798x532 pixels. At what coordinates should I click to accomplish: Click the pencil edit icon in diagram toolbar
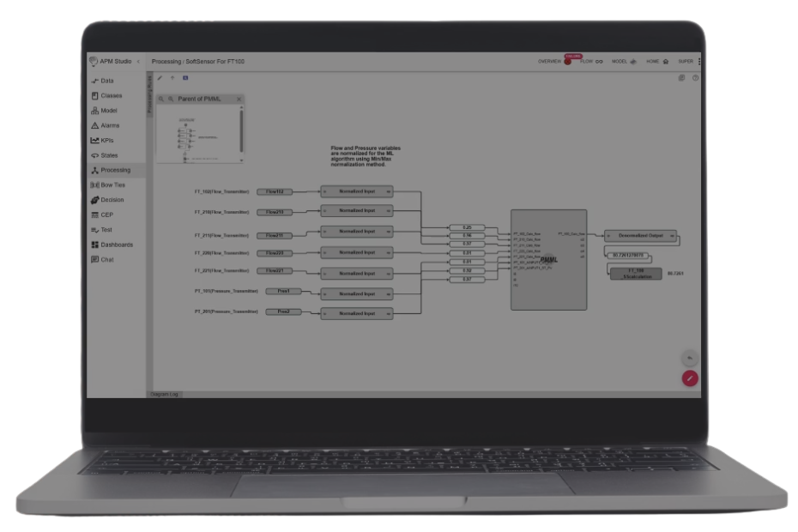(160, 77)
